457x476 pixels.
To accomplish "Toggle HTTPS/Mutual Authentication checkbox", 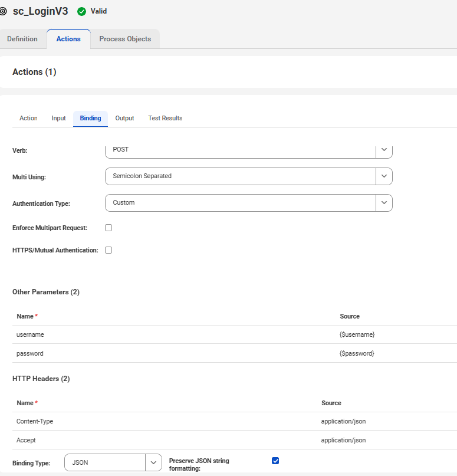I will (x=109, y=250).
